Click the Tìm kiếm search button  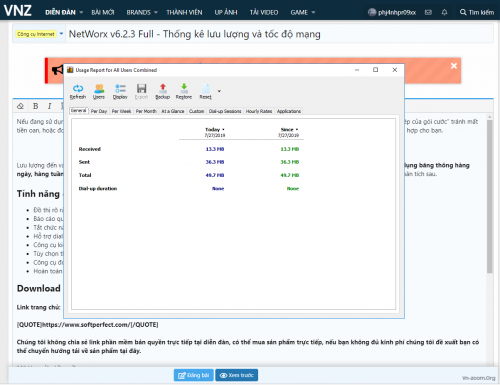477,12
